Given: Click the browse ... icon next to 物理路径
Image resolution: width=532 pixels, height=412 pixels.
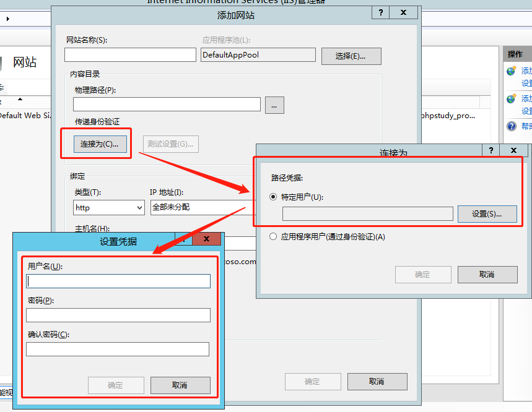Looking at the screenshot, I should coord(274,105).
